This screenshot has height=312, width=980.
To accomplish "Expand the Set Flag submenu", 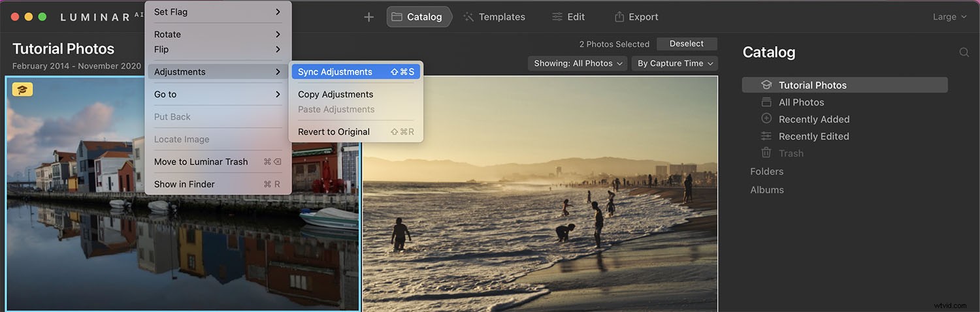I will tap(218, 12).
